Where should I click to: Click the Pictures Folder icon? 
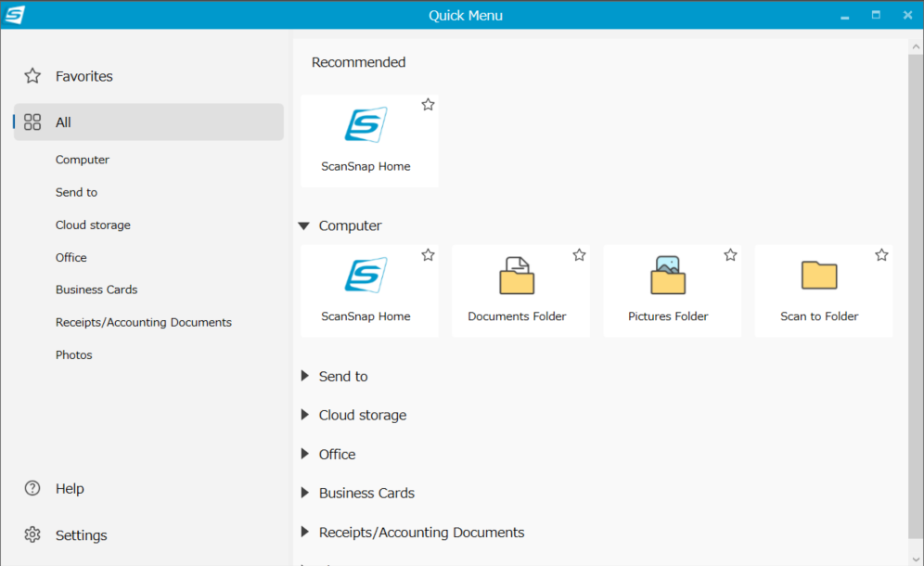[x=668, y=277]
